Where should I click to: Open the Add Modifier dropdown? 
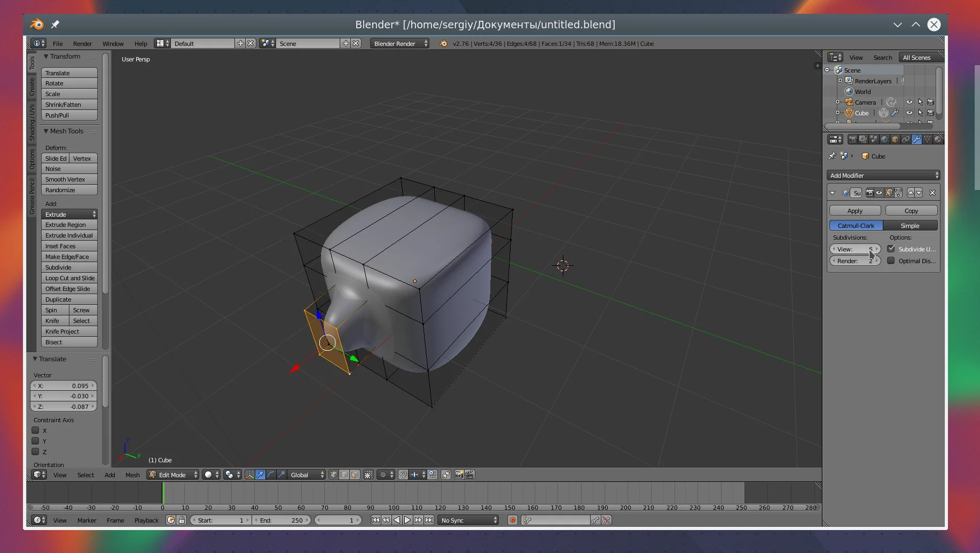pyautogui.click(x=883, y=175)
